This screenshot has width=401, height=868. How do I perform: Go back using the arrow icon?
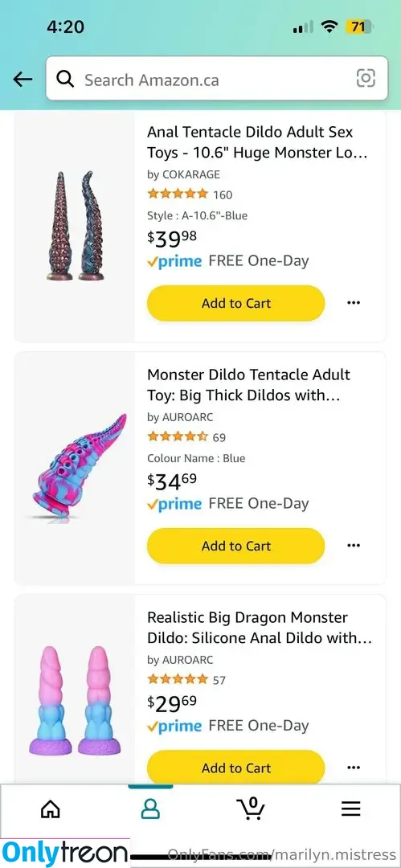pyautogui.click(x=23, y=80)
